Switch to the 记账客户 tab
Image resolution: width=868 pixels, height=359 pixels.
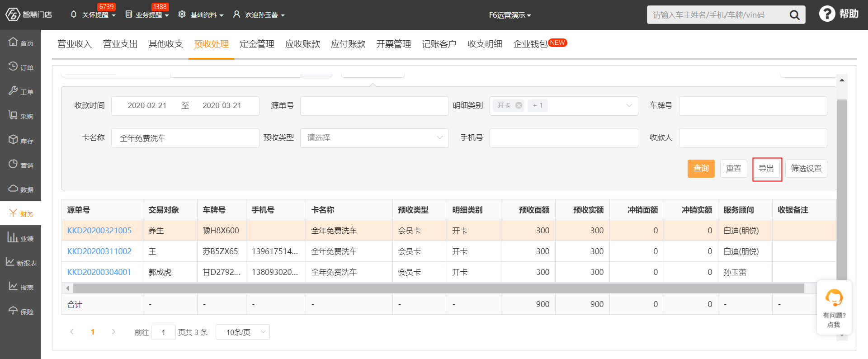(x=439, y=44)
